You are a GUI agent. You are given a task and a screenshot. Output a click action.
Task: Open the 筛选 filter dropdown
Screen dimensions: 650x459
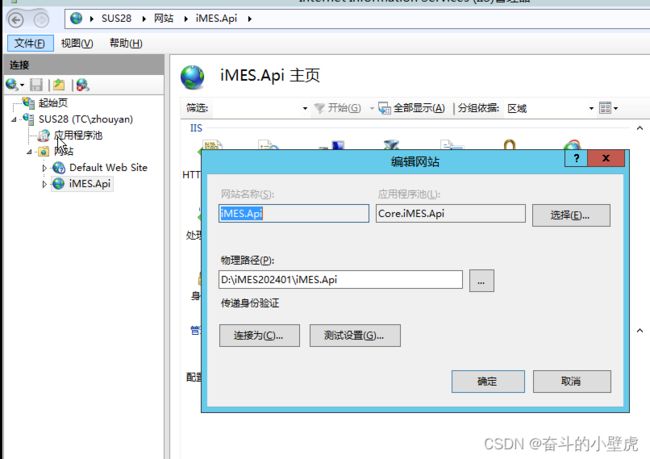click(305, 108)
